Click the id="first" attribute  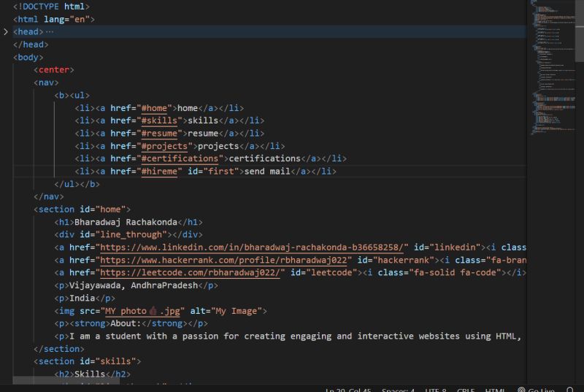pos(213,172)
